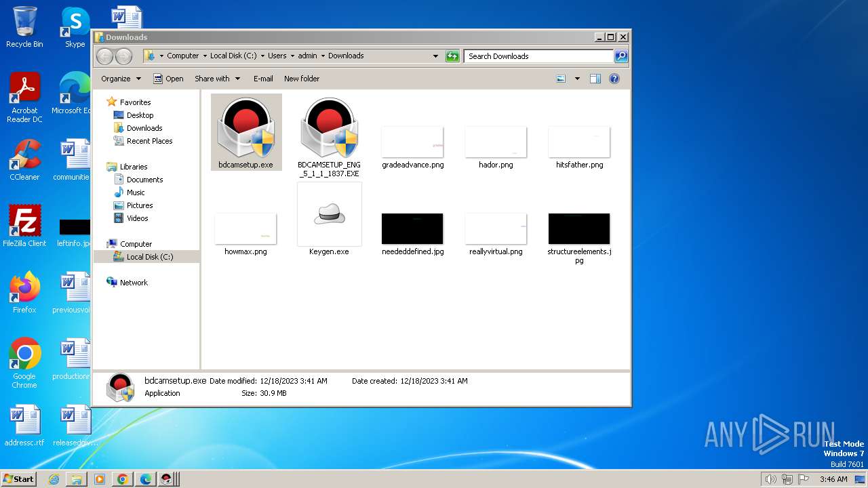Toggle the preview pane icon
Image resolution: width=868 pixels, height=488 pixels.
tap(595, 79)
